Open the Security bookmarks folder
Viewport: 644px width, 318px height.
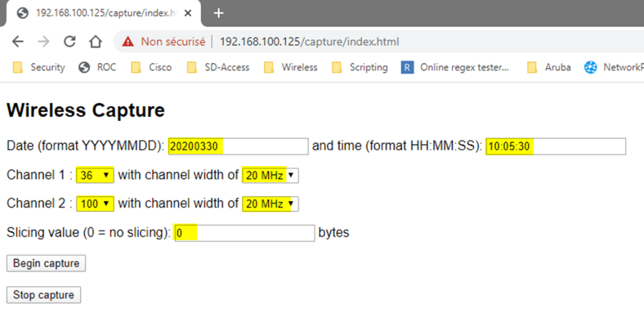(x=39, y=67)
